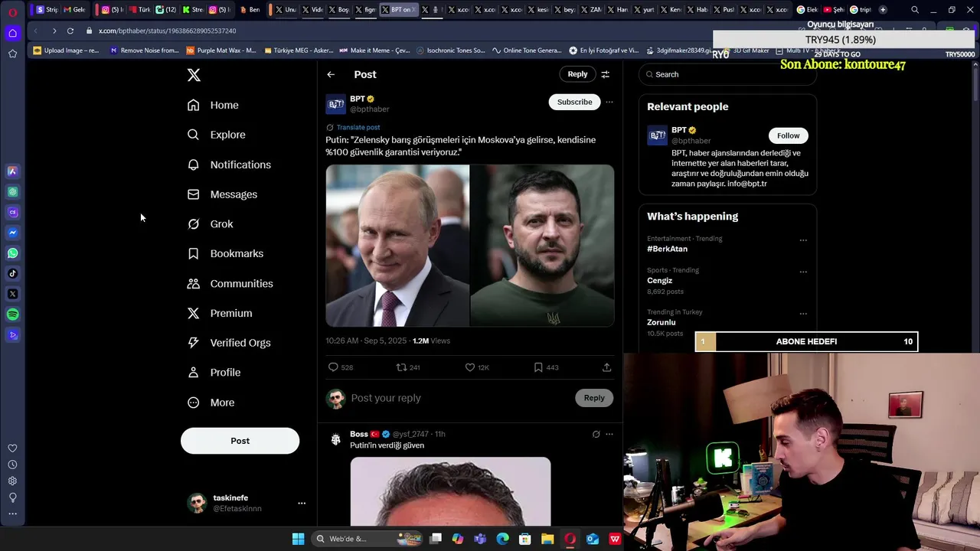The image size is (980, 551).
Task: Open Cengiz trending topic
Action: [x=659, y=280]
